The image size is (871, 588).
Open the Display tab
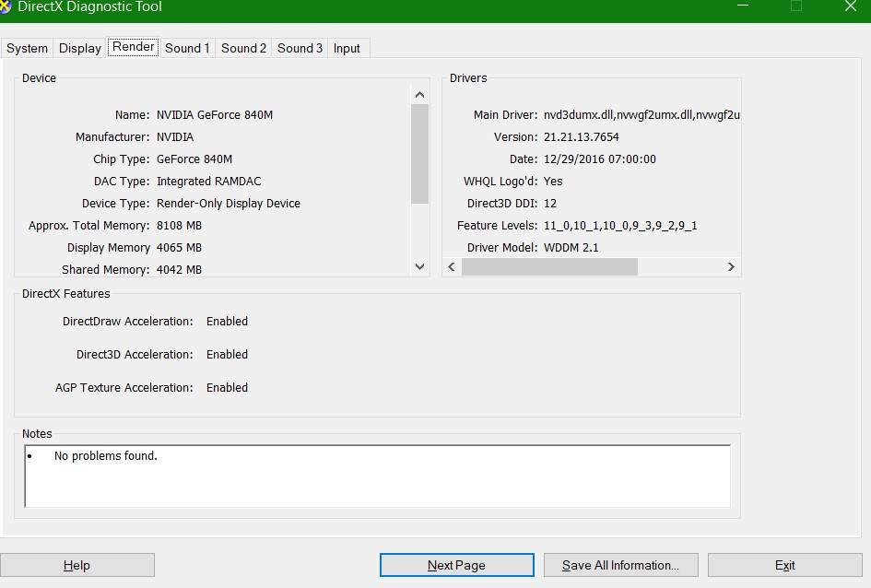(x=80, y=48)
